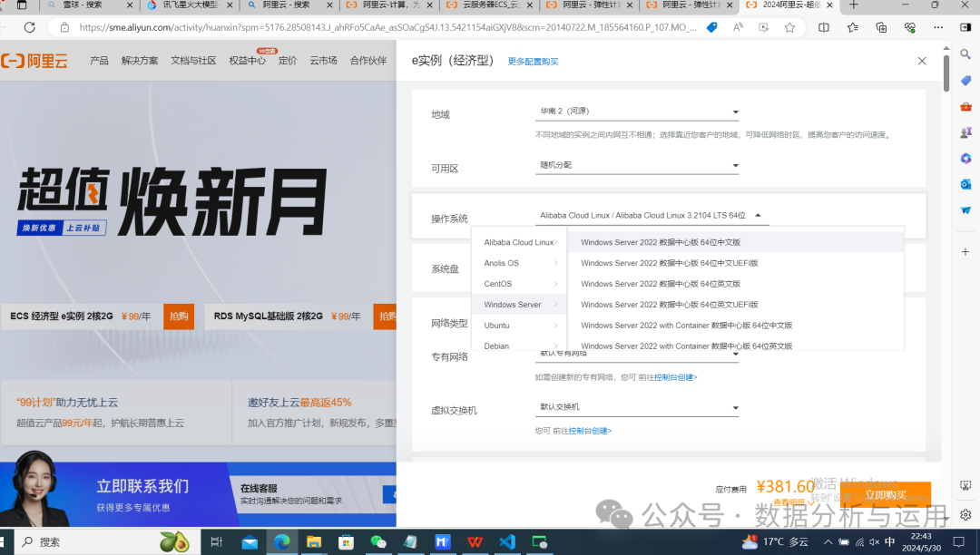Choose Windows Server 2022 数据中心版 64位英文UEFI版

click(736, 305)
